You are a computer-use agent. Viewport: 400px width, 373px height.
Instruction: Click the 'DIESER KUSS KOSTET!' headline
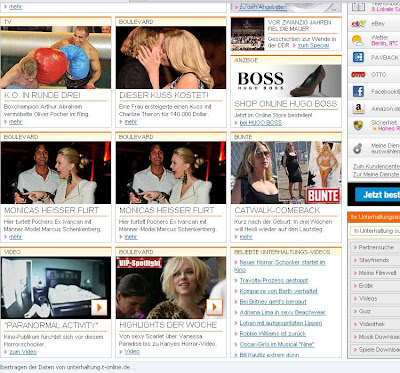point(164,95)
